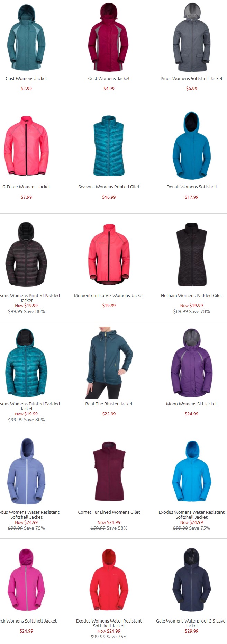227x644 pixels.
Task: Open the Comet Fur Lined Womens Gilet link
Action: click(x=109, y=512)
